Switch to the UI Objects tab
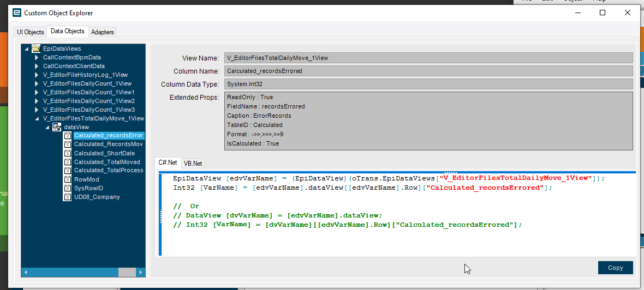Image resolution: width=644 pixels, height=290 pixels. coord(31,32)
